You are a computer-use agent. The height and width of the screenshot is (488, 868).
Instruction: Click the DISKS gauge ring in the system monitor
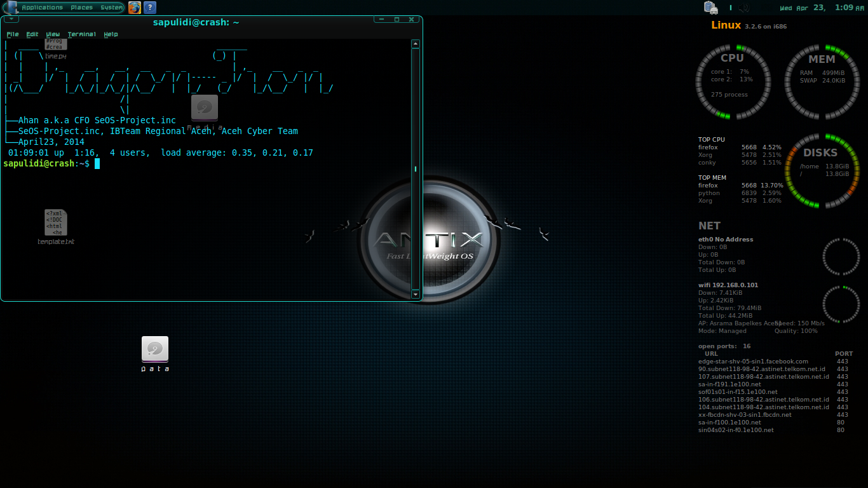pyautogui.click(x=822, y=170)
